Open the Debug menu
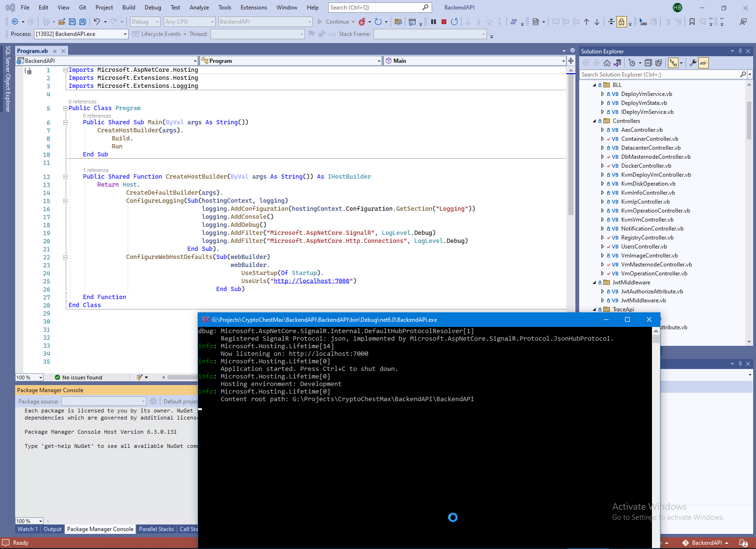756x549 pixels. pyautogui.click(x=152, y=8)
